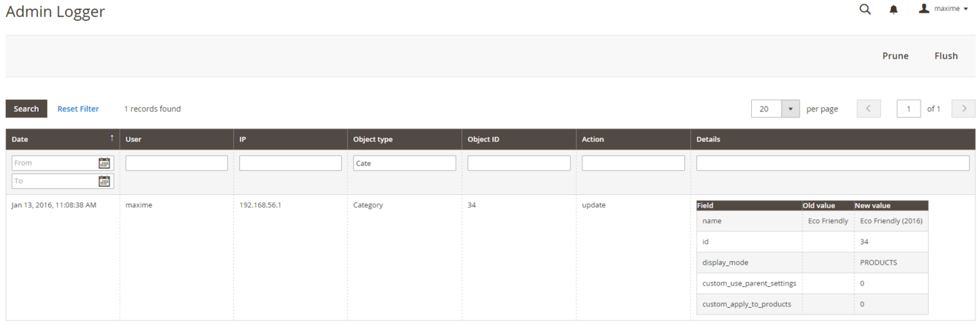Click the Search button
The height and width of the screenshot is (325, 980).
[26, 109]
